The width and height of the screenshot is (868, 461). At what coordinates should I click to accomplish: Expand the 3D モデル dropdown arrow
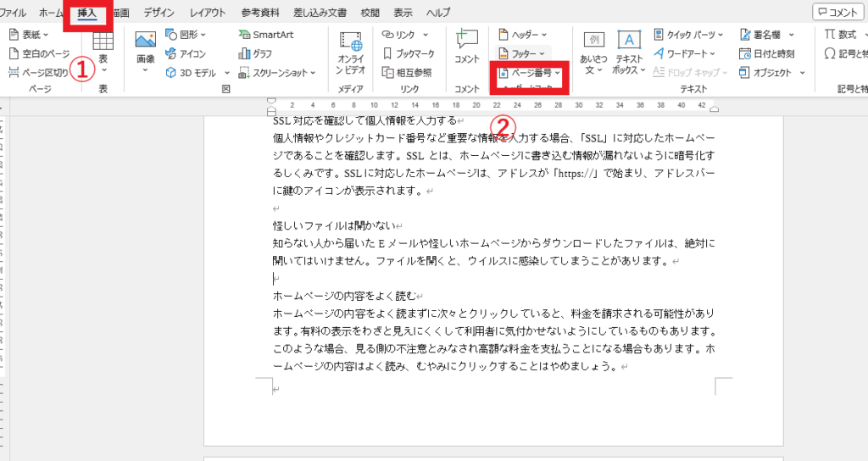[227, 73]
